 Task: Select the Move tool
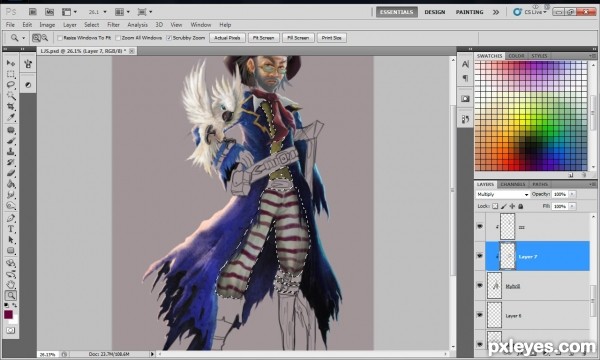11,63
